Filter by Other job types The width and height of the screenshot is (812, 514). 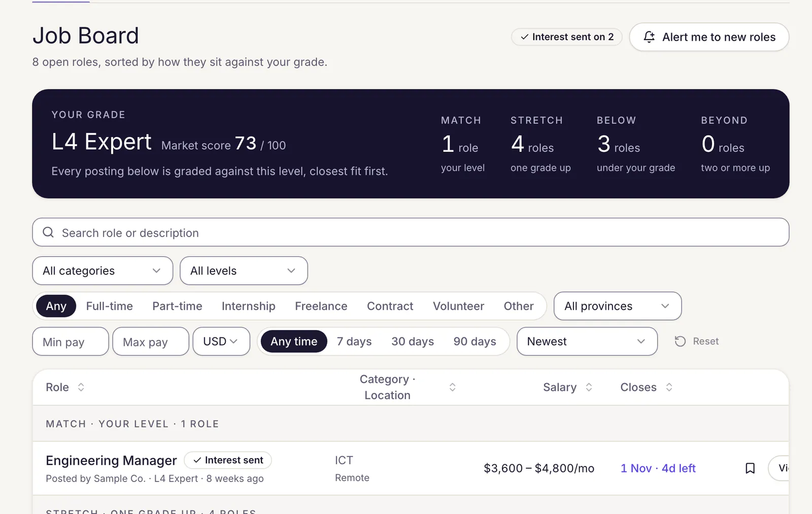point(519,306)
